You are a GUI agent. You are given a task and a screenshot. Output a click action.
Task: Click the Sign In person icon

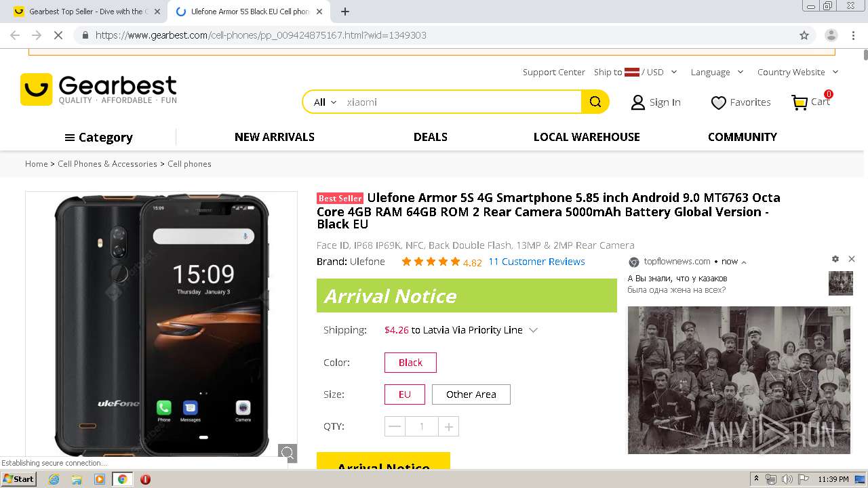coord(637,102)
